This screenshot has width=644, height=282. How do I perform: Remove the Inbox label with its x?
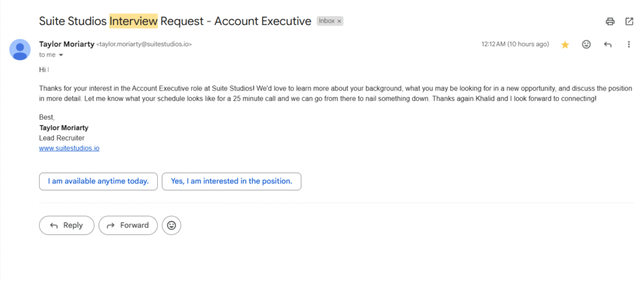(339, 21)
